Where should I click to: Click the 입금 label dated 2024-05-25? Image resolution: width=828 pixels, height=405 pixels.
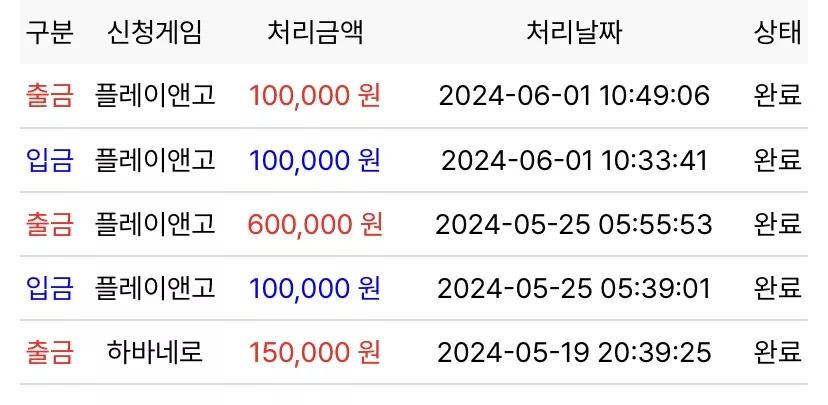[49, 288]
